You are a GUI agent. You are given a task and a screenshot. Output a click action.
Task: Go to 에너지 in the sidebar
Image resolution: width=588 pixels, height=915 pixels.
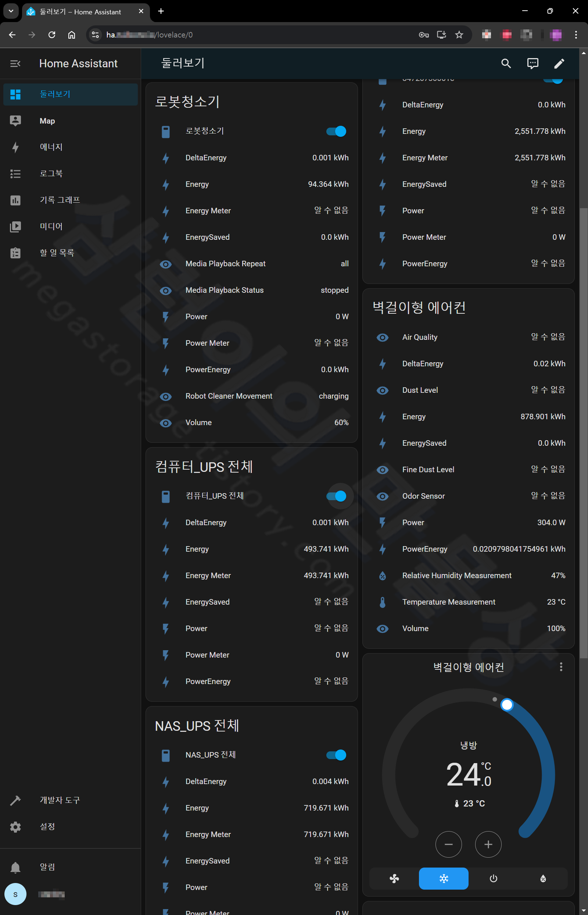coord(71,147)
